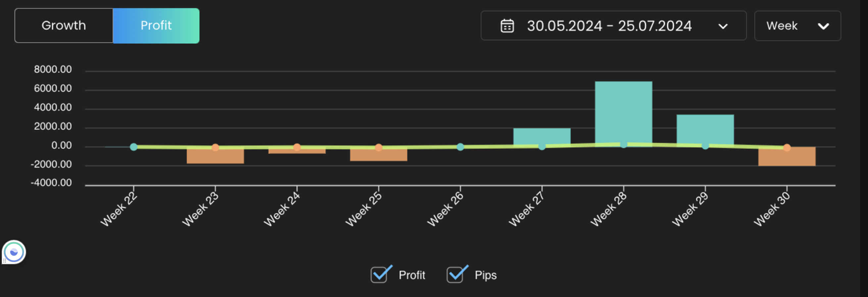Screen dimensions: 868x297
Task: Click the 30.05.2024 - 25.07.2024 date range
Action: coord(609,26)
